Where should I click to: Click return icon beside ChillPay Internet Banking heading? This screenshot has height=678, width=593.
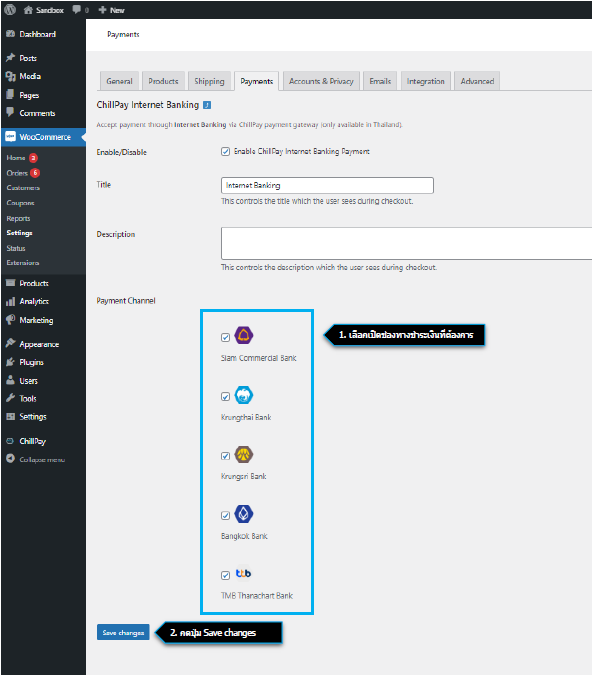207,105
